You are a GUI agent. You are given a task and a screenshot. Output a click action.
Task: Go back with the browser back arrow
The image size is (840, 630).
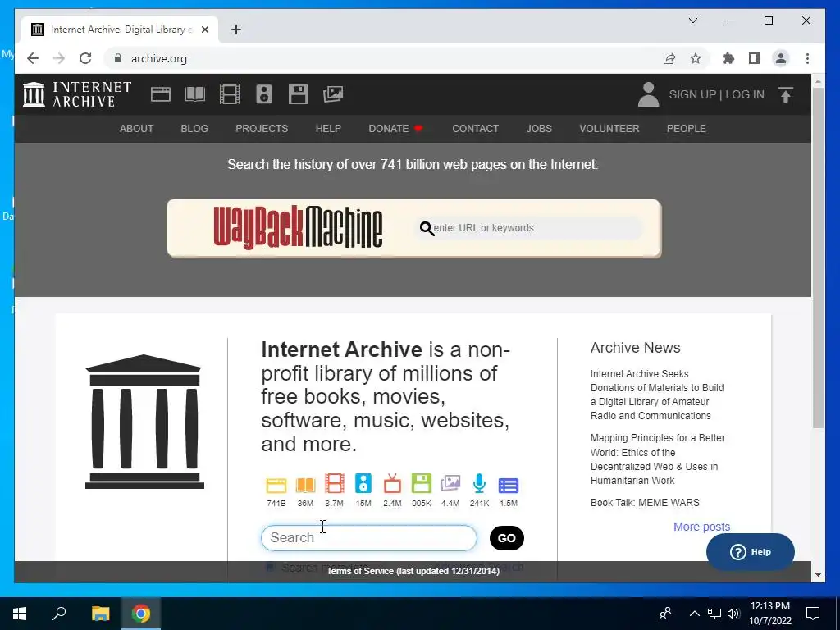33,58
